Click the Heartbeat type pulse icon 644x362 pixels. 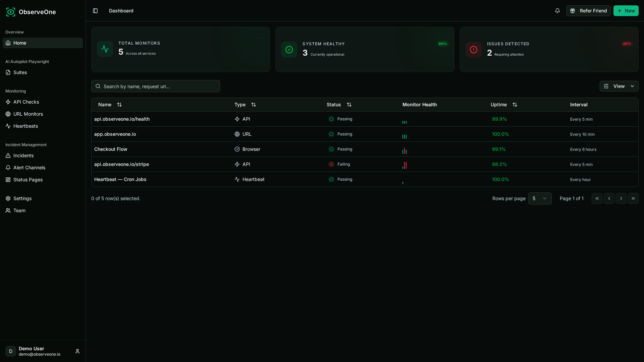tap(237, 179)
